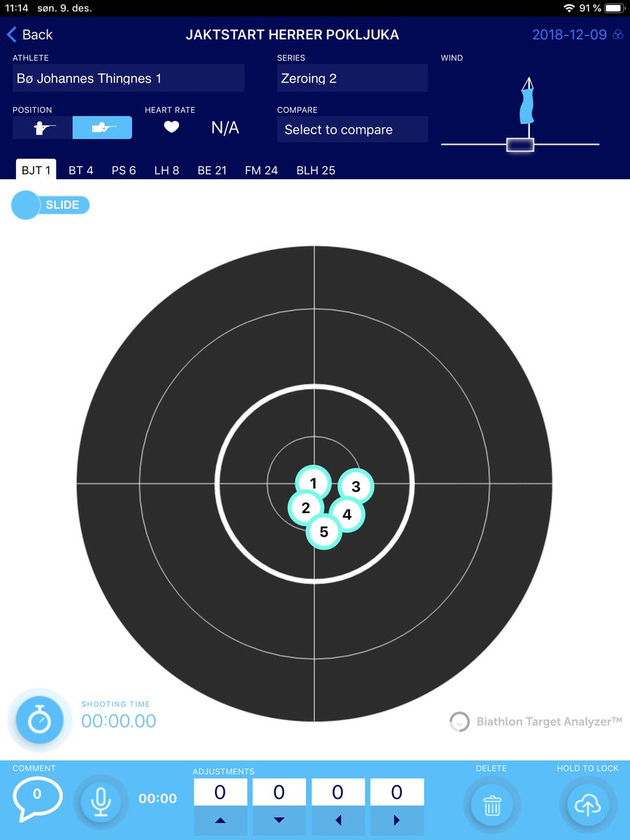The image size is (630, 840).
Task: Start the shooting time stopwatch
Action: [39, 720]
